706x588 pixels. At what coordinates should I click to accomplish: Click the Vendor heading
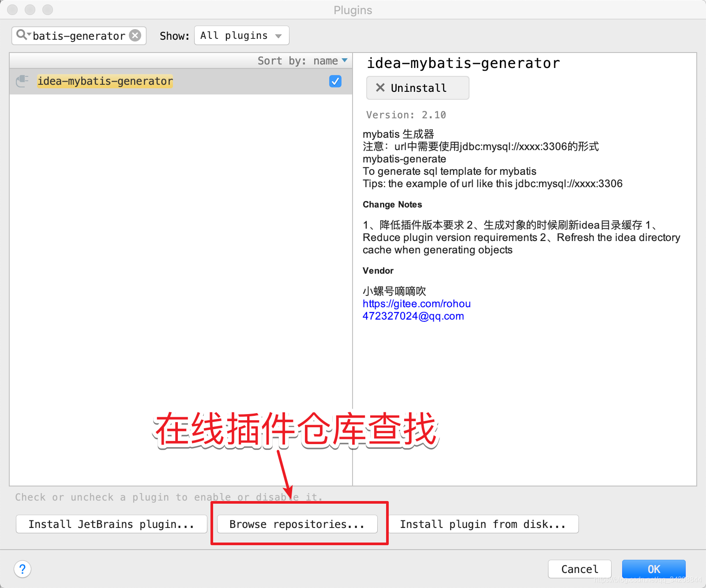tap(378, 271)
